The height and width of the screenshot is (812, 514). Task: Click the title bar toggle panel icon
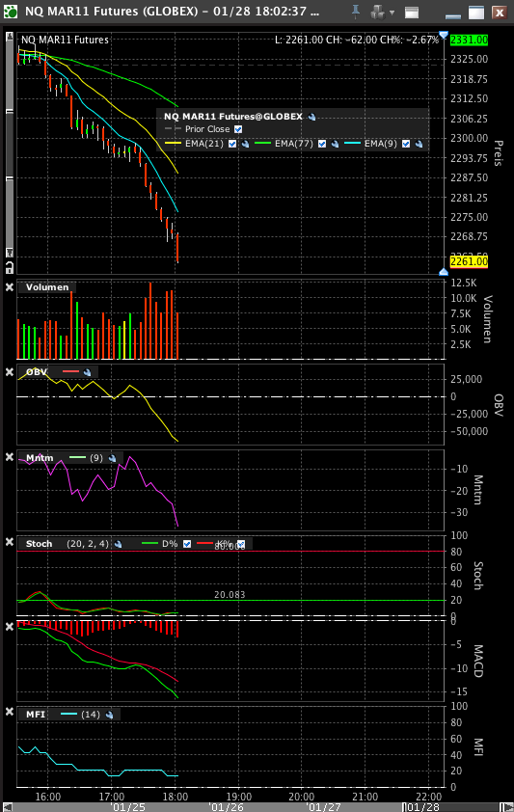point(412,12)
